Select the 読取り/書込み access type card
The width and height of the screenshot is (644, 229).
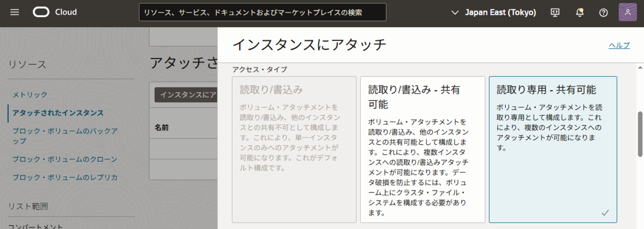[294, 149]
